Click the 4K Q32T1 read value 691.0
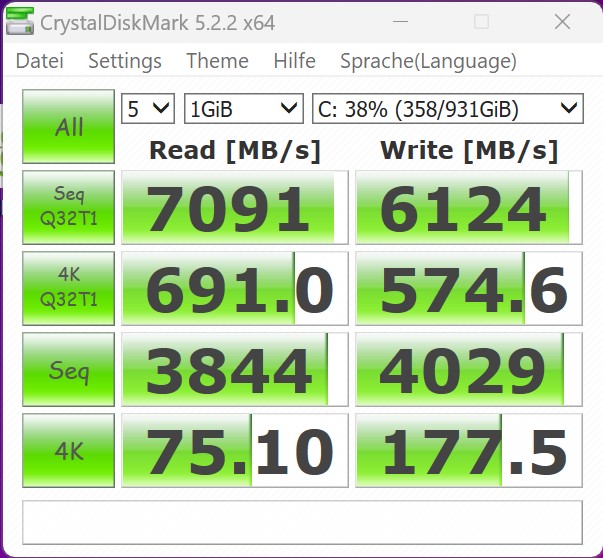The height and width of the screenshot is (558, 603). tap(235, 288)
